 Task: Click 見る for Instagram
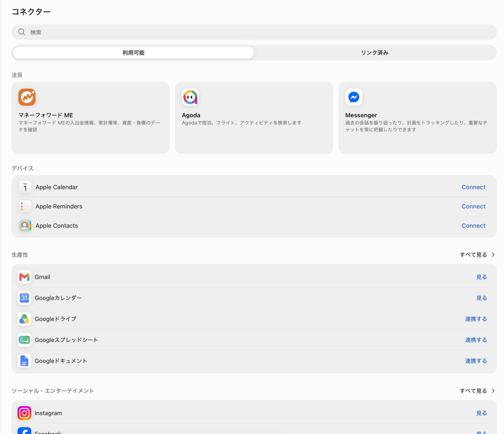tap(482, 413)
